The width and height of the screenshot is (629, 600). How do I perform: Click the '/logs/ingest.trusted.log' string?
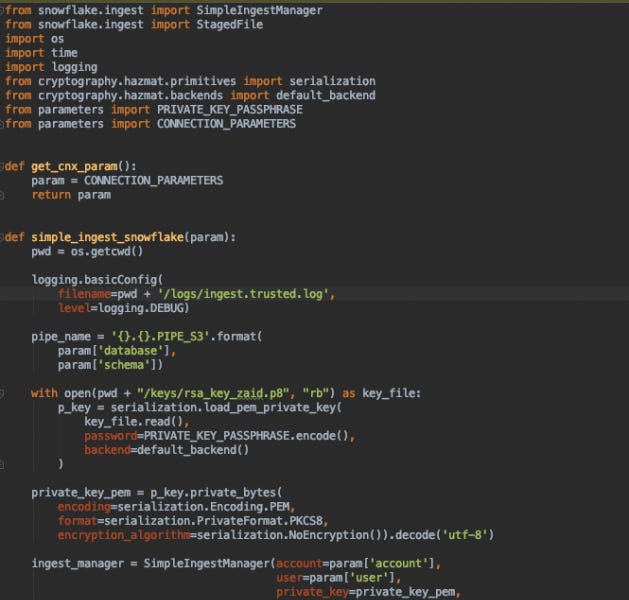click(243, 294)
